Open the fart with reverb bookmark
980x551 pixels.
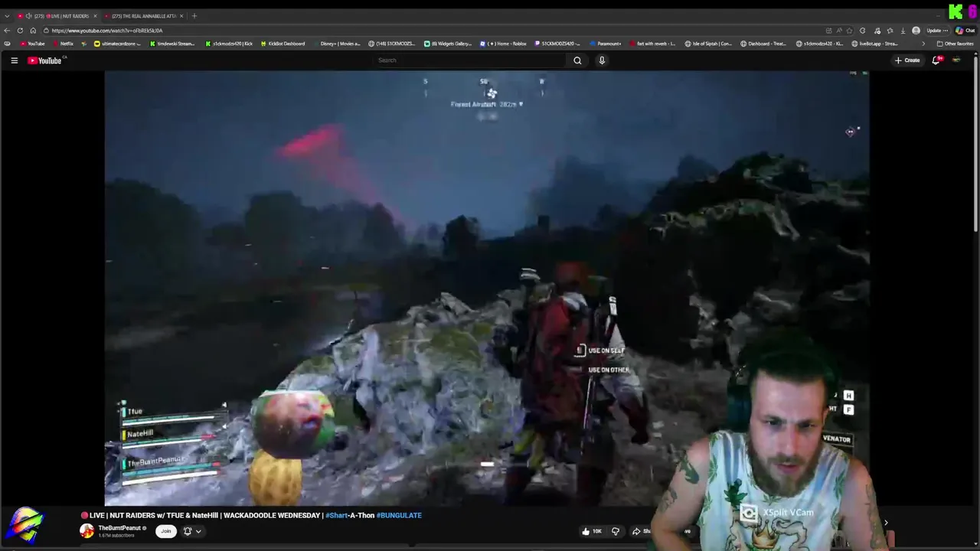pyautogui.click(x=652, y=44)
